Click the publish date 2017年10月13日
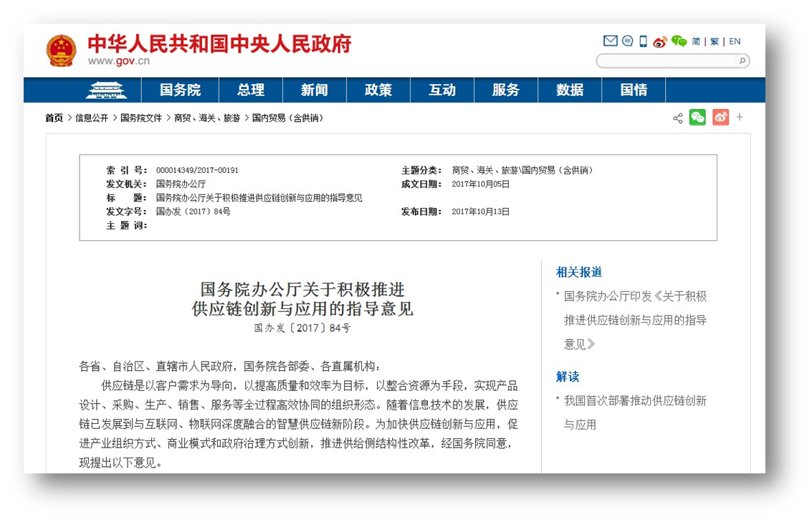The height and width of the screenshot is (520, 812). coord(481,212)
